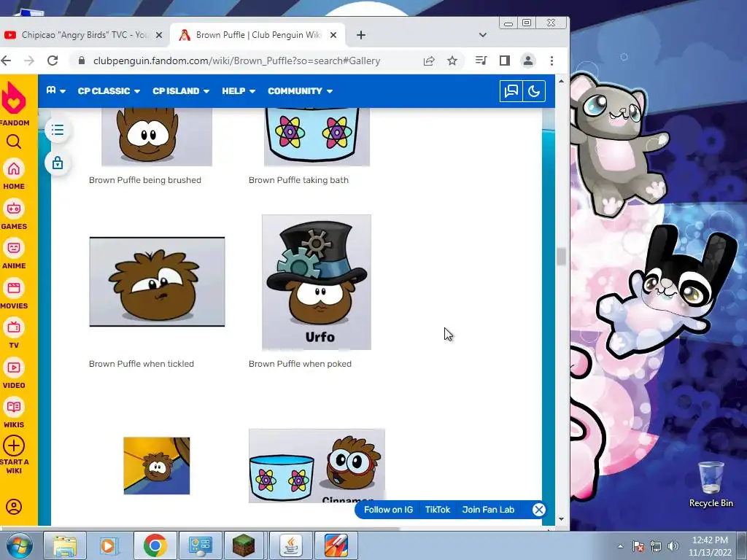
Task: Open the Fandom heart logo
Action: (x=14, y=98)
